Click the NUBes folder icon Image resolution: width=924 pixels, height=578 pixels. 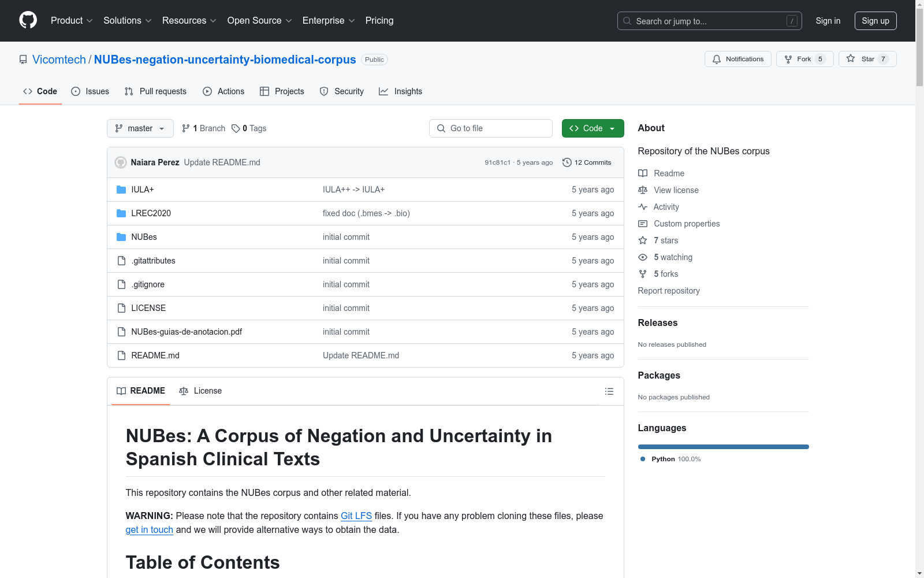pyautogui.click(x=121, y=237)
